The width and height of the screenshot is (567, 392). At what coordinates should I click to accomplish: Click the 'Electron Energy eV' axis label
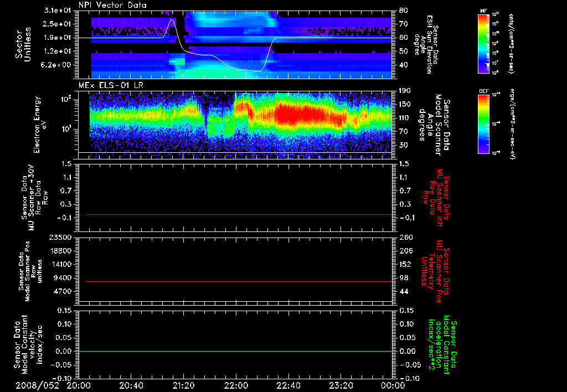point(40,125)
